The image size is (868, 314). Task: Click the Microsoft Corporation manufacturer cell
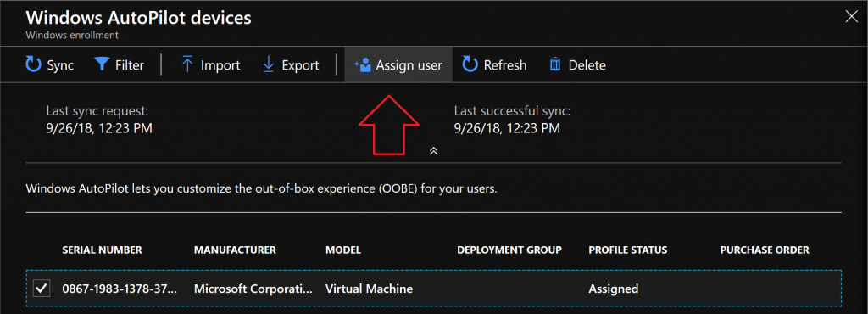tap(253, 289)
